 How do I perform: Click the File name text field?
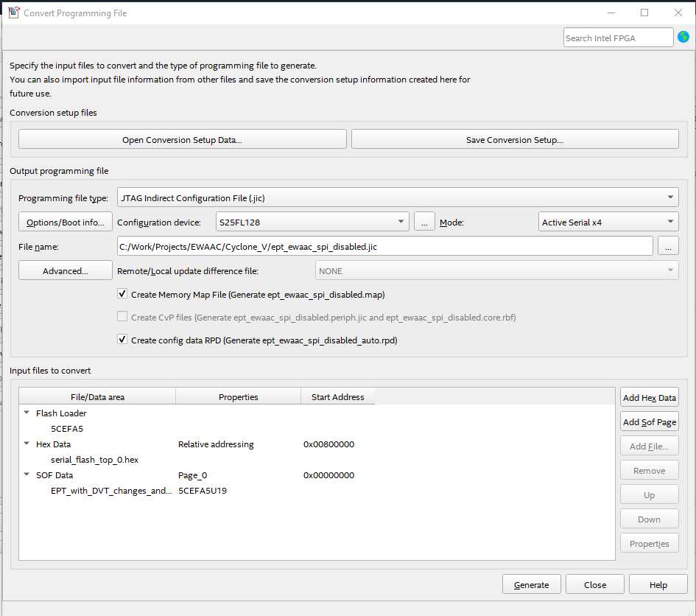coord(384,247)
